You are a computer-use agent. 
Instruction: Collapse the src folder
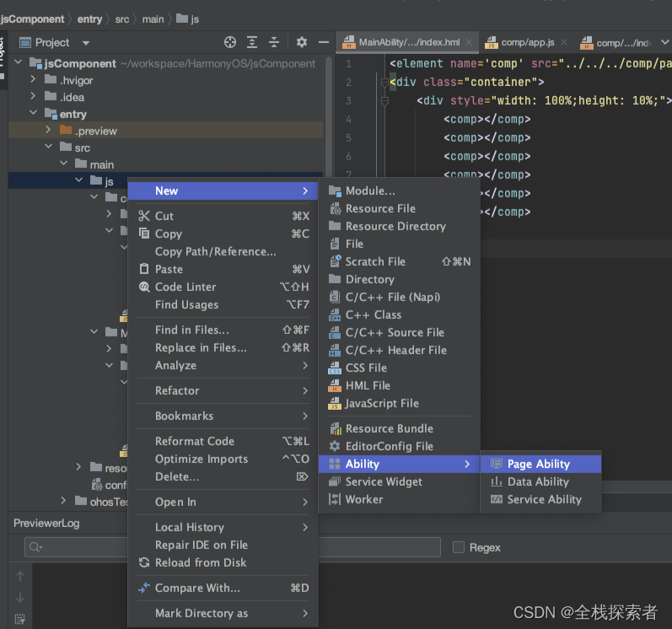(x=48, y=147)
